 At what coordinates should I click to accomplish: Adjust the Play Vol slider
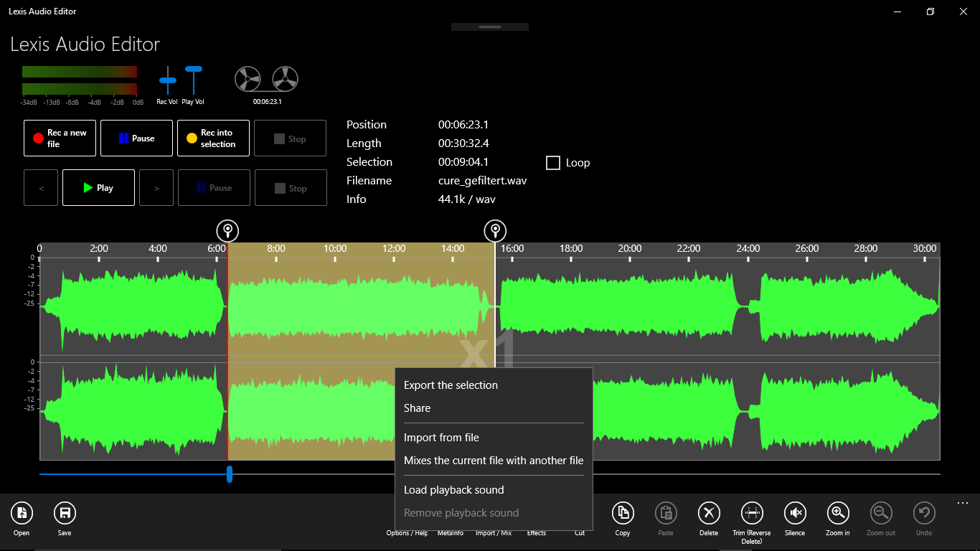193,80
